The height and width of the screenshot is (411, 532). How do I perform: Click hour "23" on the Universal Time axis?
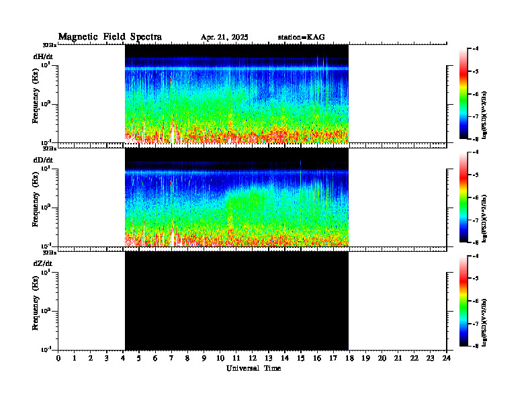point(430,359)
